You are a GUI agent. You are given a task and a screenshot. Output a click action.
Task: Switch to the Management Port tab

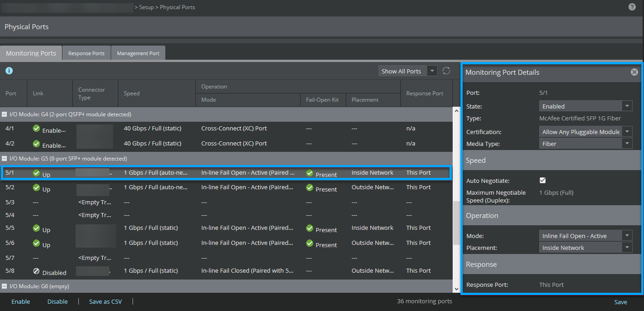click(x=138, y=53)
